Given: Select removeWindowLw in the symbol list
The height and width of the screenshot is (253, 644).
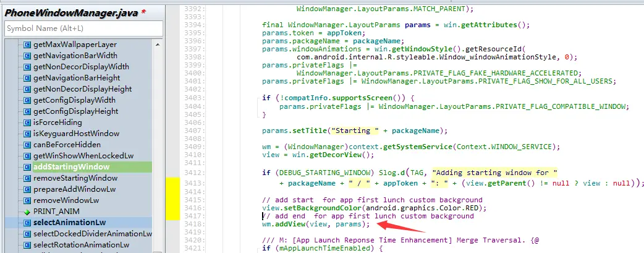Looking at the screenshot, I should tap(66, 200).
